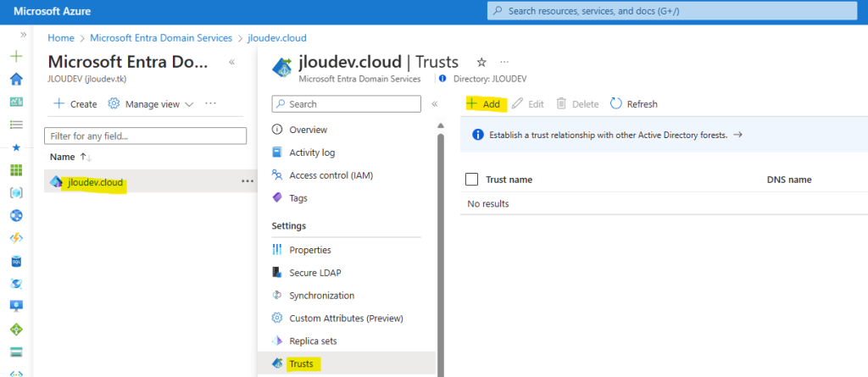Screen dimensions: 868x377
Task: Focus the resource menu Search box
Action: pyautogui.click(x=347, y=104)
